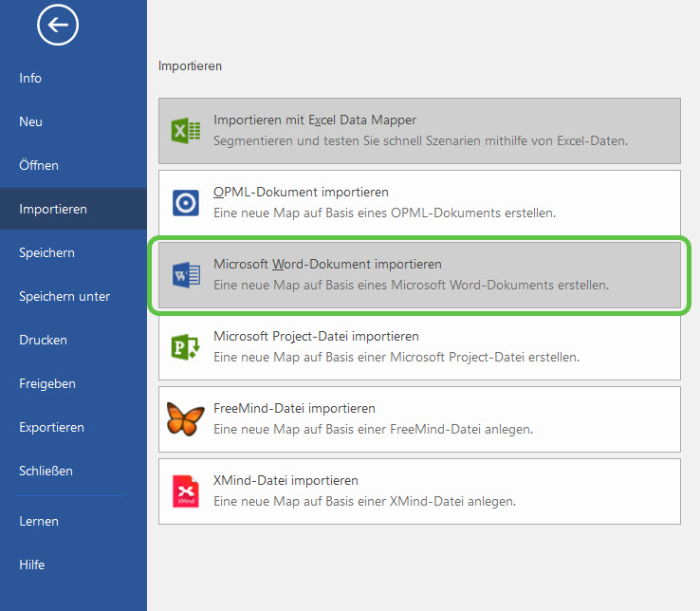Click the OPML document icon
The width and height of the screenshot is (700, 611).
[186, 203]
